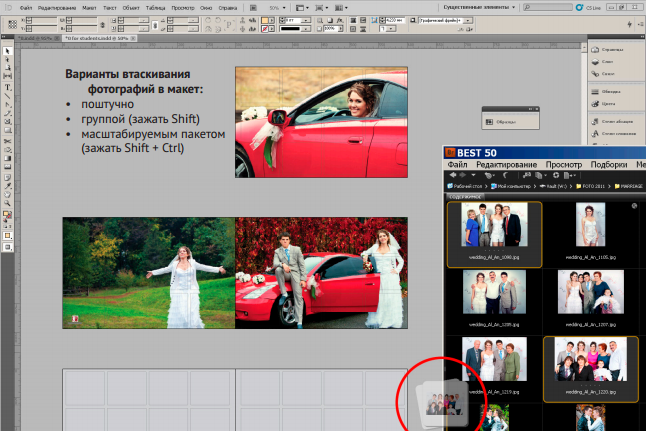The height and width of the screenshot is (431, 646).
Task: Click the MARRIAGE breadcrumb folder
Action: pyautogui.click(x=629, y=186)
